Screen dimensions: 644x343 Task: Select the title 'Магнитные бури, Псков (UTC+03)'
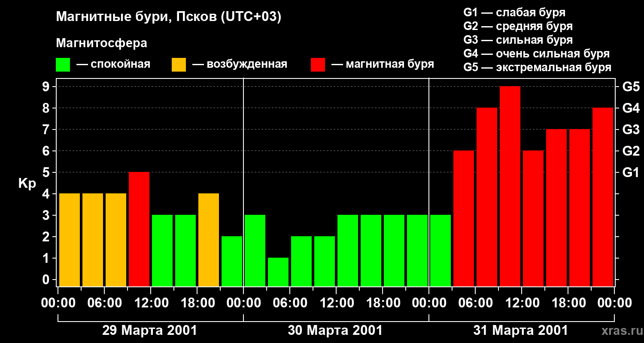tap(169, 18)
